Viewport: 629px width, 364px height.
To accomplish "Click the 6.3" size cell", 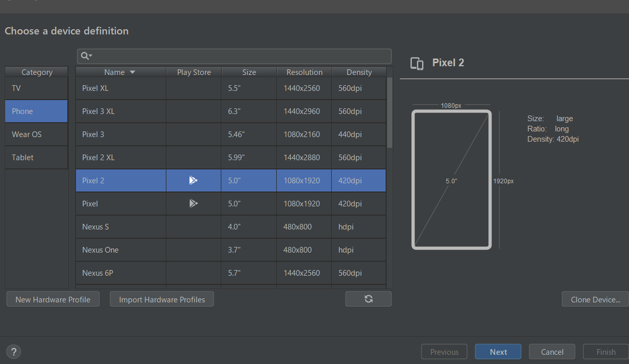I will coord(249,111).
